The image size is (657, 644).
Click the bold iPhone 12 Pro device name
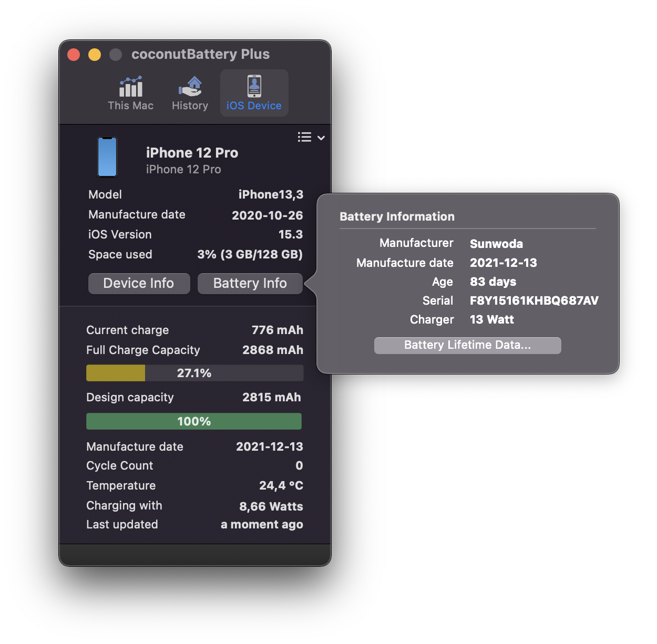(192, 153)
